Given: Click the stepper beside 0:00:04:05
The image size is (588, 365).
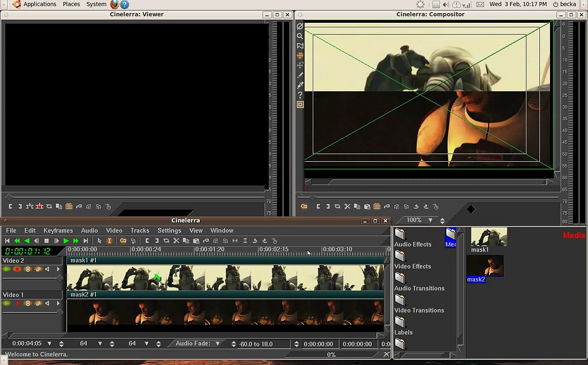Looking at the screenshot, I should coord(61,344).
